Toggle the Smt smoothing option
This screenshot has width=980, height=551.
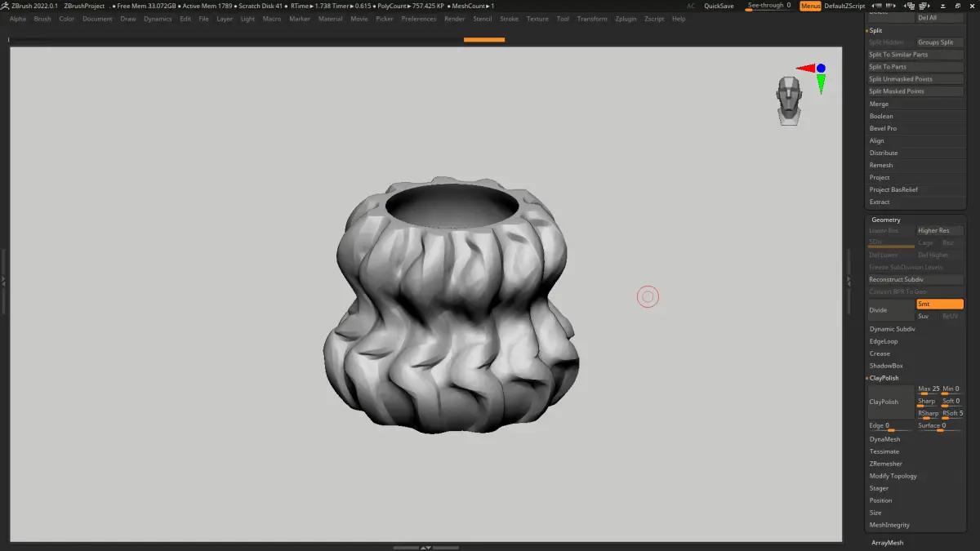coord(940,304)
